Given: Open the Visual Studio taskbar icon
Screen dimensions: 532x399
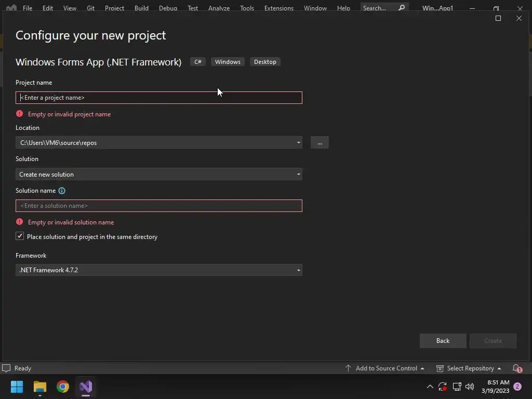Looking at the screenshot, I should tap(86, 387).
